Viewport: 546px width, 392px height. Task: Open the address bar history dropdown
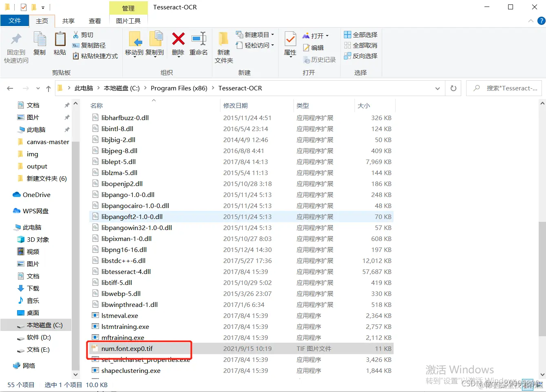pyautogui.click(x=438, y=88)
